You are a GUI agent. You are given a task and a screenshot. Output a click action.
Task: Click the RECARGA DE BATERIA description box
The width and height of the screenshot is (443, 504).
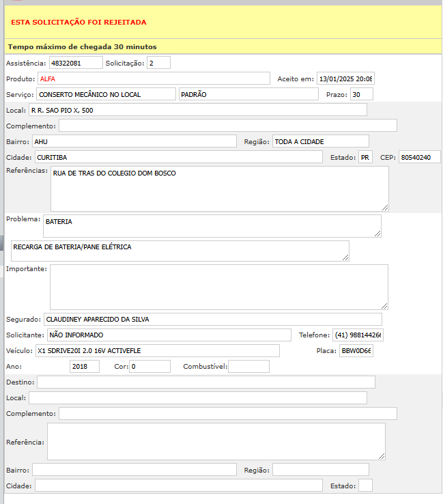pos(180,251)
